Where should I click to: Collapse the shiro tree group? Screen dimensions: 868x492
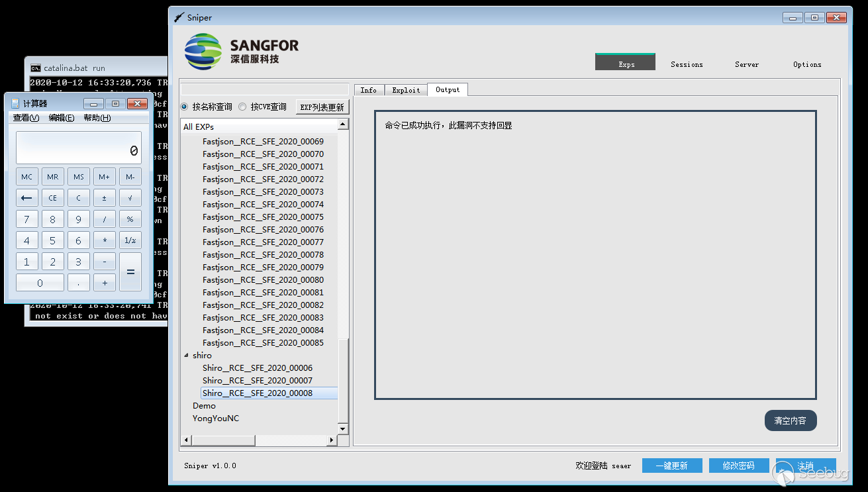(x=186, y=356)
